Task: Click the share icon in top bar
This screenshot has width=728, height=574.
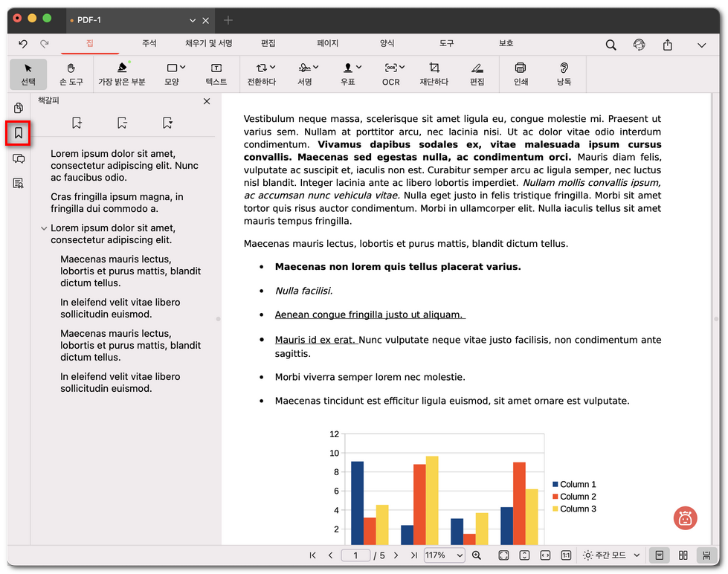Action: coord(667,45)
